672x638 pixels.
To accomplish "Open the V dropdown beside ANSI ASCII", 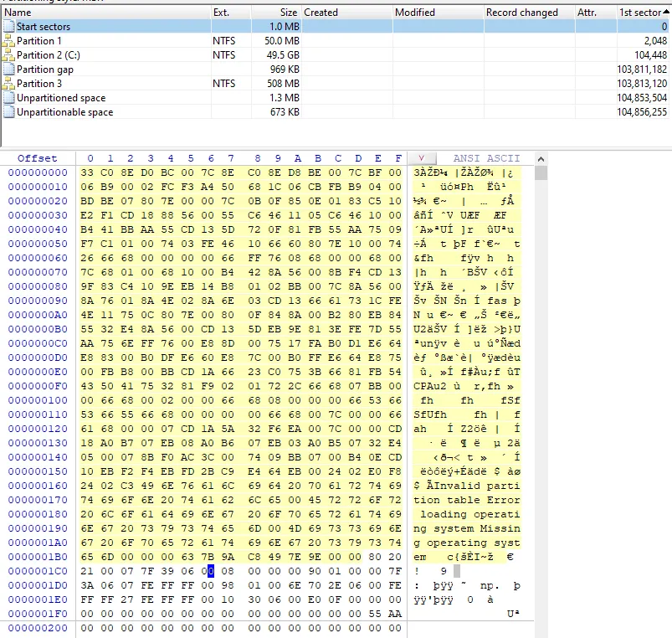I will (x=421, y=158).
